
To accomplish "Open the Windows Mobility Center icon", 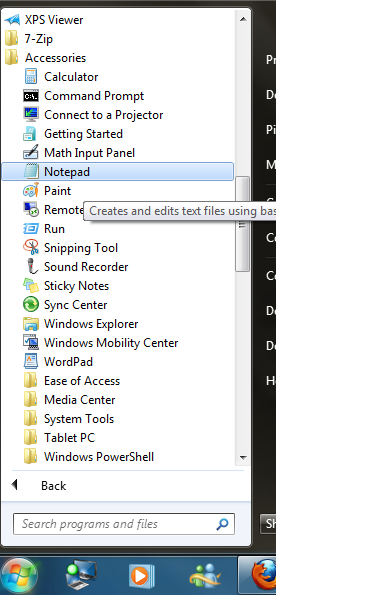I will tap(31, 342).
